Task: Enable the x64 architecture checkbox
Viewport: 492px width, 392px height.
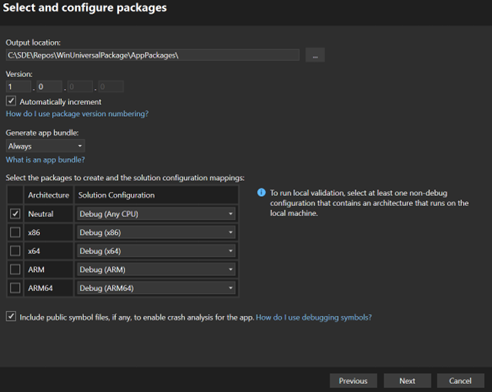Action: [15, 251]
